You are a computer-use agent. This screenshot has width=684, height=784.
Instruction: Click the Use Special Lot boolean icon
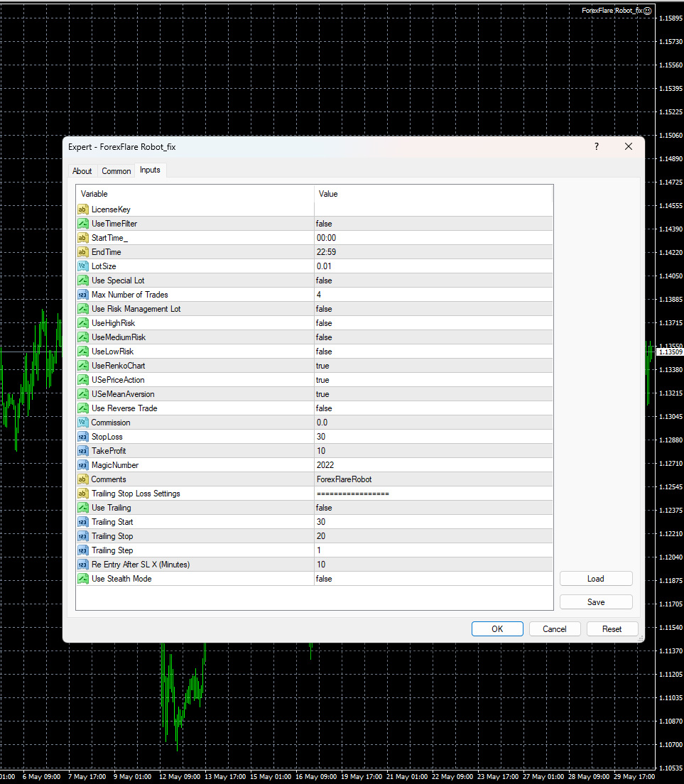coord(83,281)
